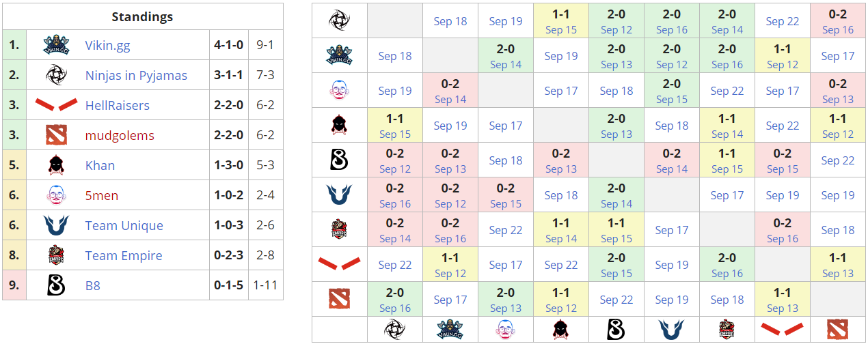The width and height of the screenshot is (868, 344).
Task: Open the Vikin.gg team link
Action: [107, 46]
